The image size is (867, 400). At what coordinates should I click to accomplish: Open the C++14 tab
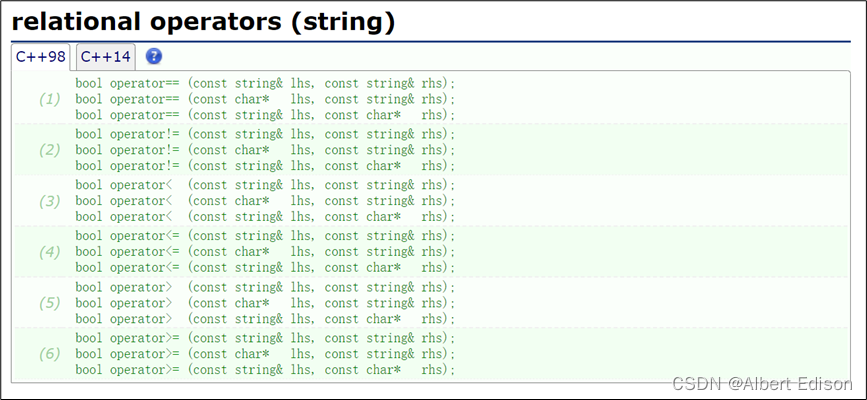point(106,57)
